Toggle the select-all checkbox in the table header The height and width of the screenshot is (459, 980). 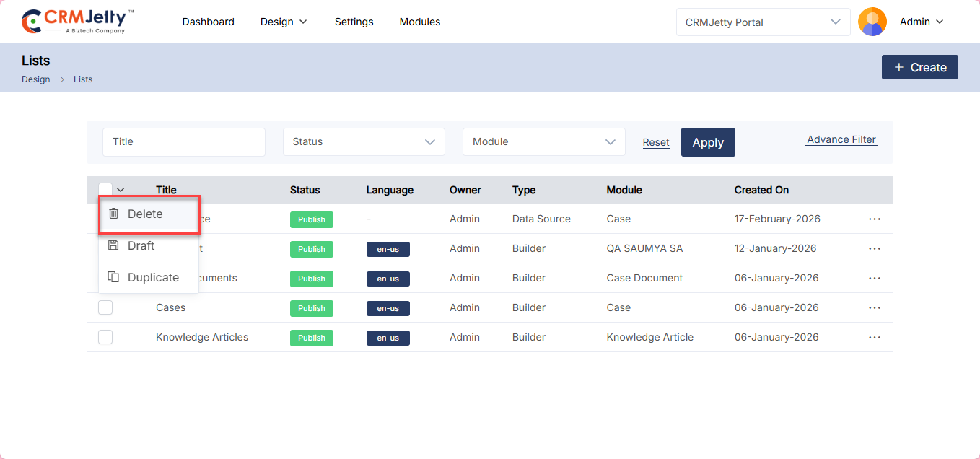pyautogui.click(x=105, y=190)
